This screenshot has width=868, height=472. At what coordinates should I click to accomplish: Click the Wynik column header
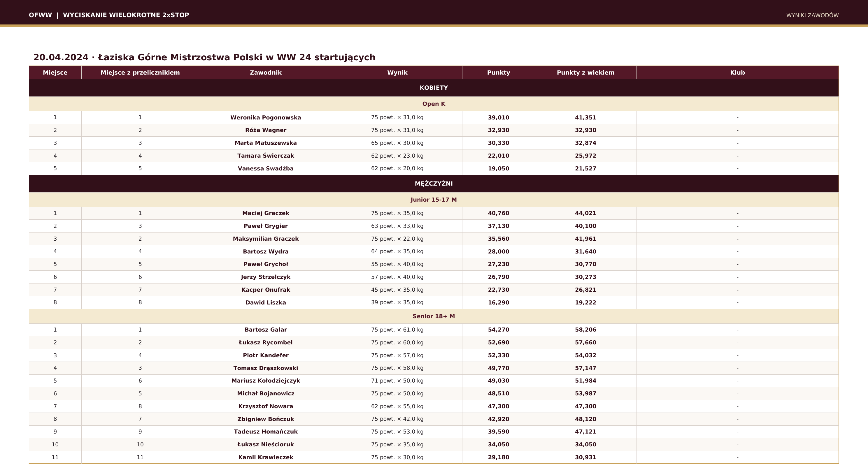pyautogui.click(x=397, y=73)
